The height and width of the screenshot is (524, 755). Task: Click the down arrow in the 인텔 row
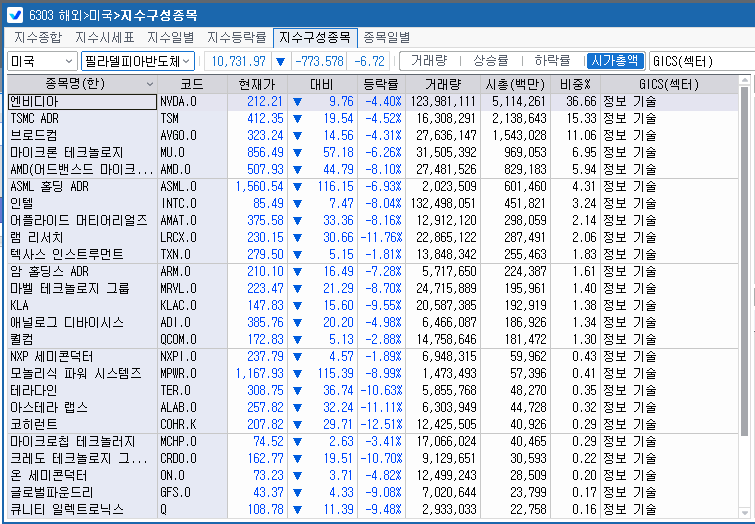[298, 204]
